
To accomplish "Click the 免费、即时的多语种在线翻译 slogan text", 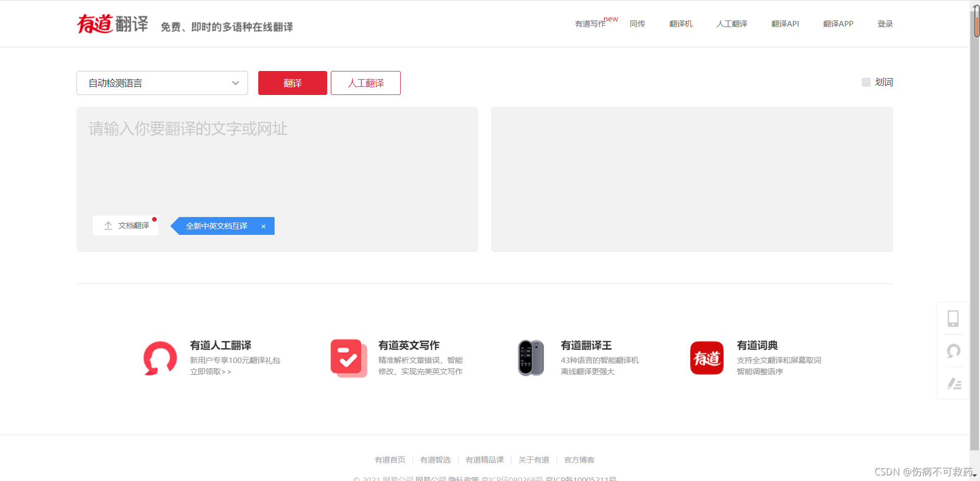I will 227,27.
